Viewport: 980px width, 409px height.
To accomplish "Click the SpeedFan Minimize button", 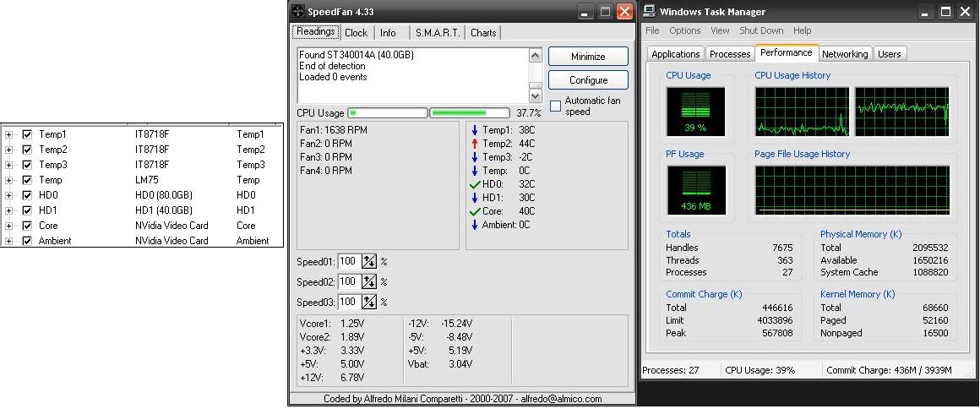I will point(588,57).
